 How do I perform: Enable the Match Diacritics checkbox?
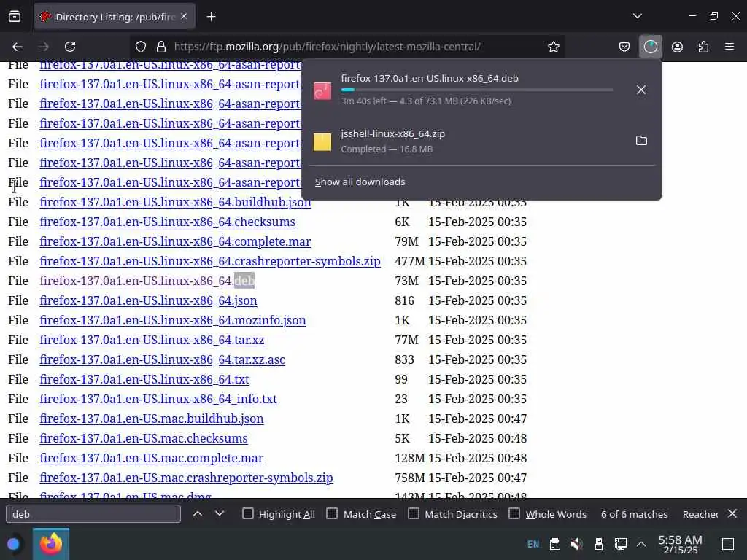pos(414,514)
